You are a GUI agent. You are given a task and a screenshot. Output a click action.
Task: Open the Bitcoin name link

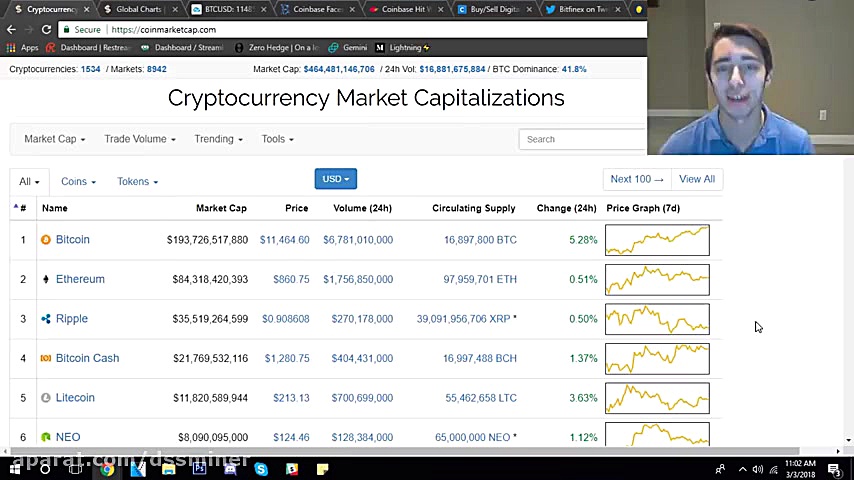72,240
